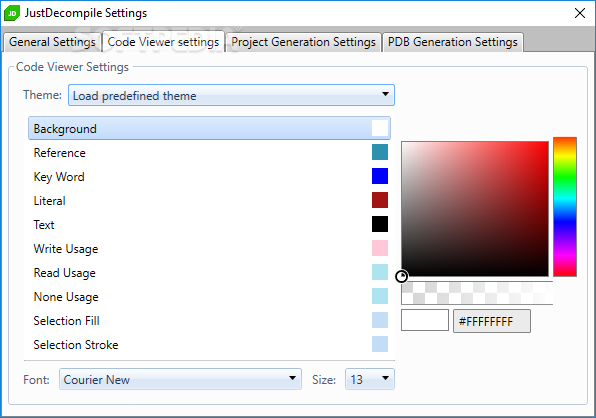
Task: Open the font Size dropdown
Action: [369, 379]
